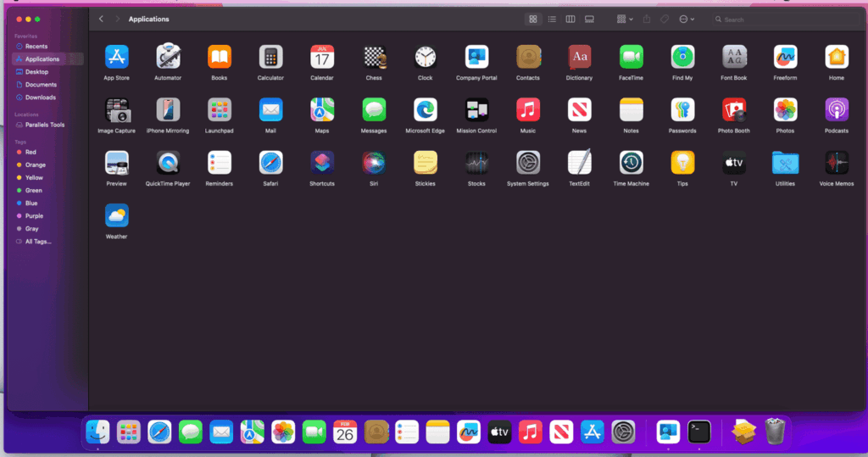Switch to gallery view in toolbar
Screen dimensions: 868x457
tap(589, 19)
